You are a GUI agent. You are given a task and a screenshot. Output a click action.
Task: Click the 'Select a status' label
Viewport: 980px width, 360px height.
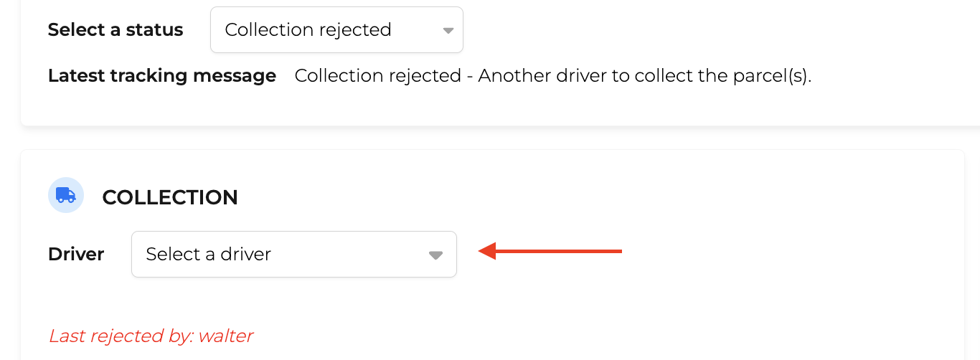116,30
